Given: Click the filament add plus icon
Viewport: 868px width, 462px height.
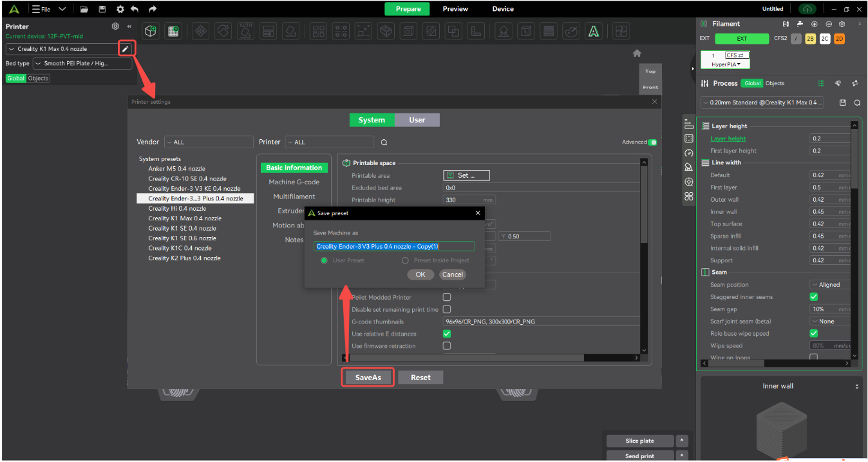Looking at the screenshot, I should click(814, 24).
